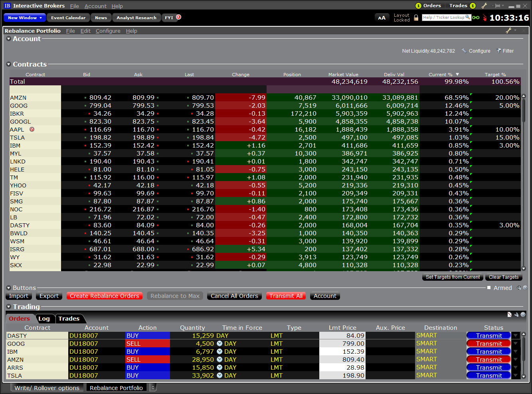Screen dimensions: 532x394
Task: Click the green chain link icon
Action: tap(476, 18)
